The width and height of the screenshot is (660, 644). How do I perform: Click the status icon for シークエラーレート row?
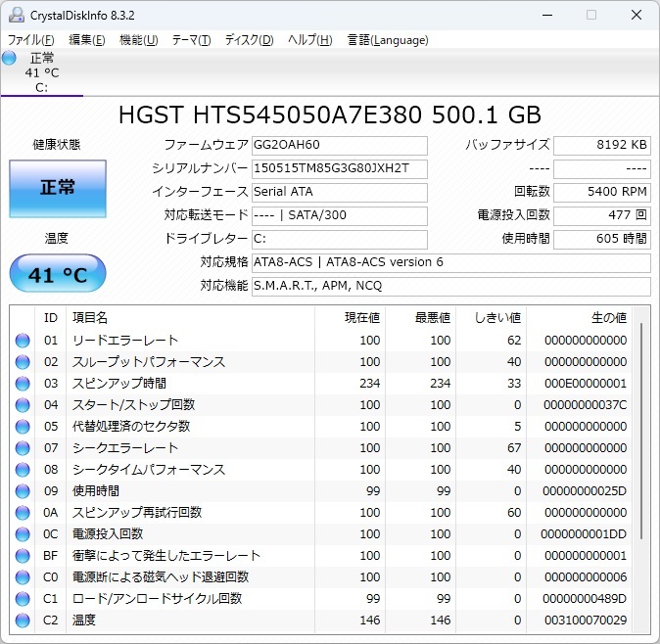point(23,448)
